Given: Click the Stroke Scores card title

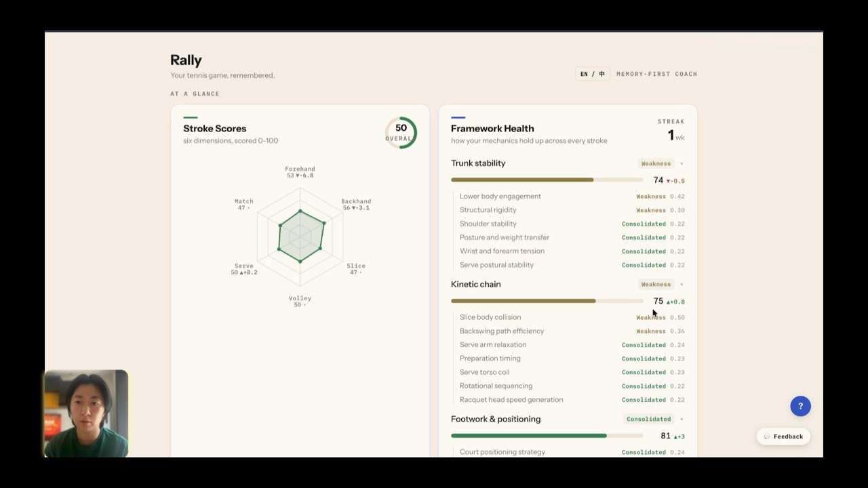Looking at the screenshot, I should click(214, 128).
